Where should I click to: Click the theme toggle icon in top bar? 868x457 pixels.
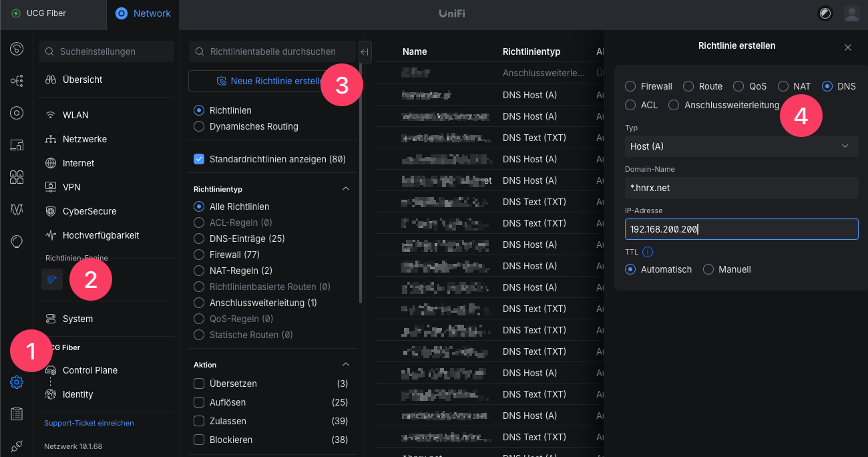(x=825, y=13)
